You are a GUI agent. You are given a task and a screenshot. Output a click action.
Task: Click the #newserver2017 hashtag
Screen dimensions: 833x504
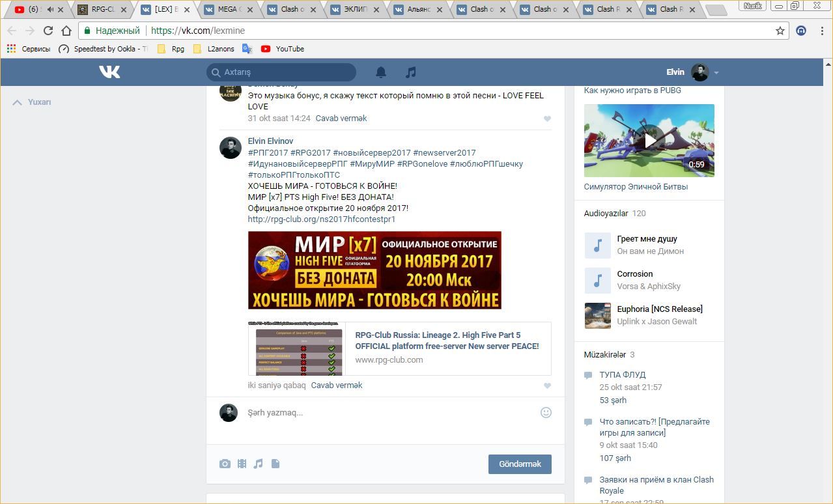444,153
